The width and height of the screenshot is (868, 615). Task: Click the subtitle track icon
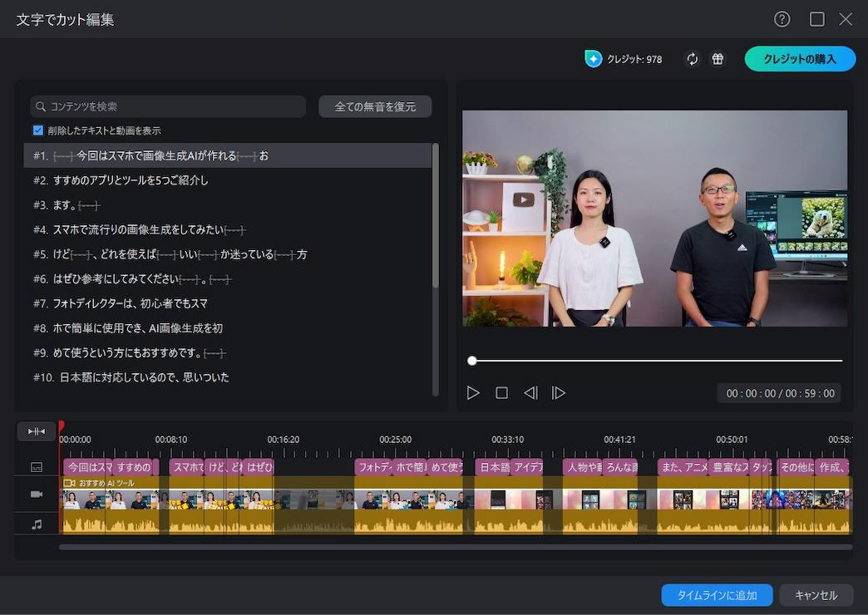[x=37, y=466]
